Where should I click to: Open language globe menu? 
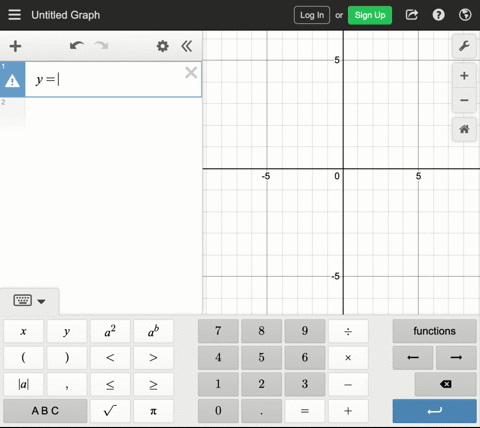465,15
